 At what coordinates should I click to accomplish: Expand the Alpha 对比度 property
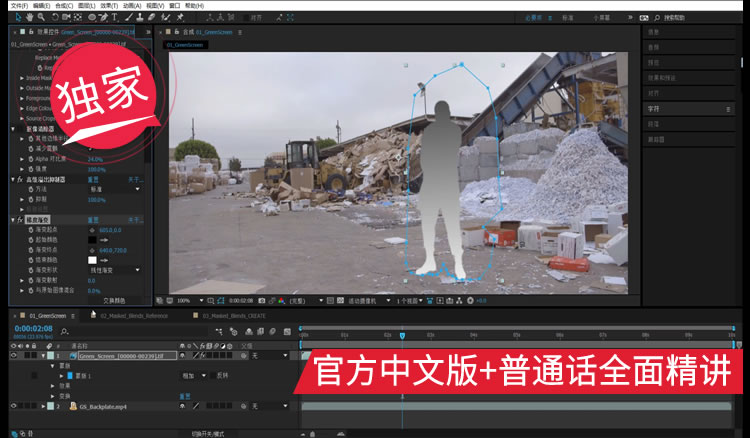click(22, 159)
